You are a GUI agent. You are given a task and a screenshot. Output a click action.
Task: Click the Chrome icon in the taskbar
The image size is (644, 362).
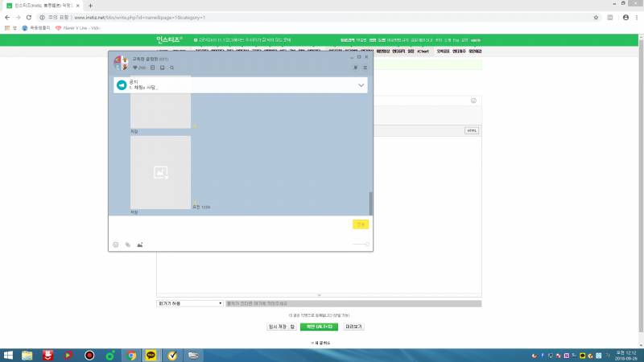(130, 355)
